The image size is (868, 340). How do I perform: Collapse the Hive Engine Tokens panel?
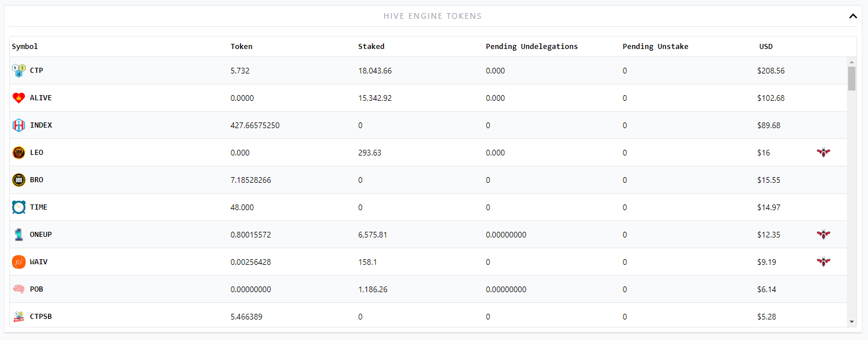pos(853,16)
